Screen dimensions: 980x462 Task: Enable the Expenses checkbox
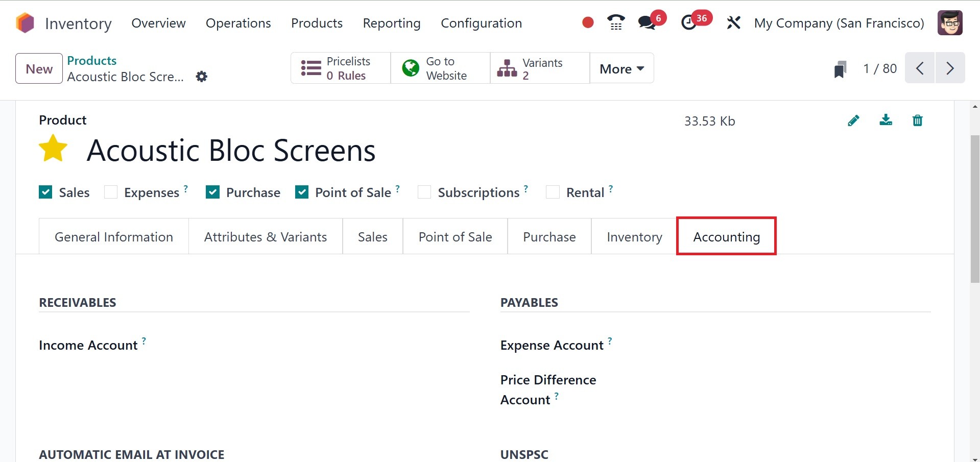click(111, 192)
